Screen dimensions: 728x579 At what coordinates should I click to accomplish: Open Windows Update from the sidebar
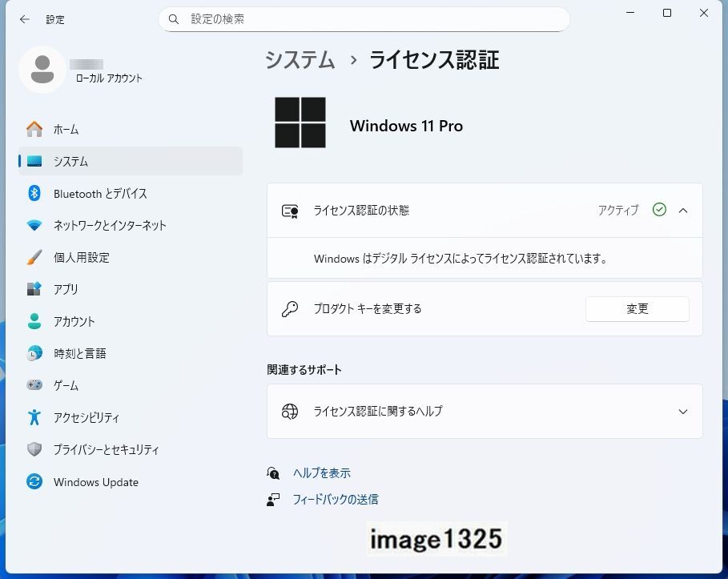95,481
